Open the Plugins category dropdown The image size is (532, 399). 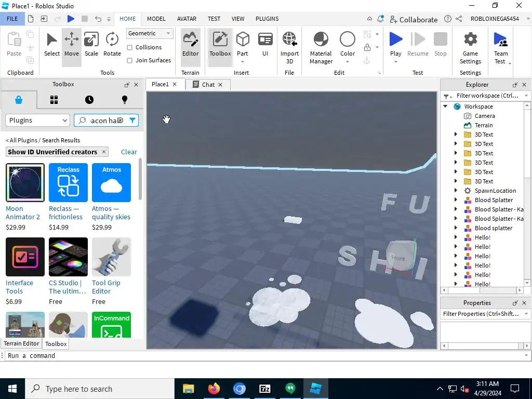click(37, 120)
